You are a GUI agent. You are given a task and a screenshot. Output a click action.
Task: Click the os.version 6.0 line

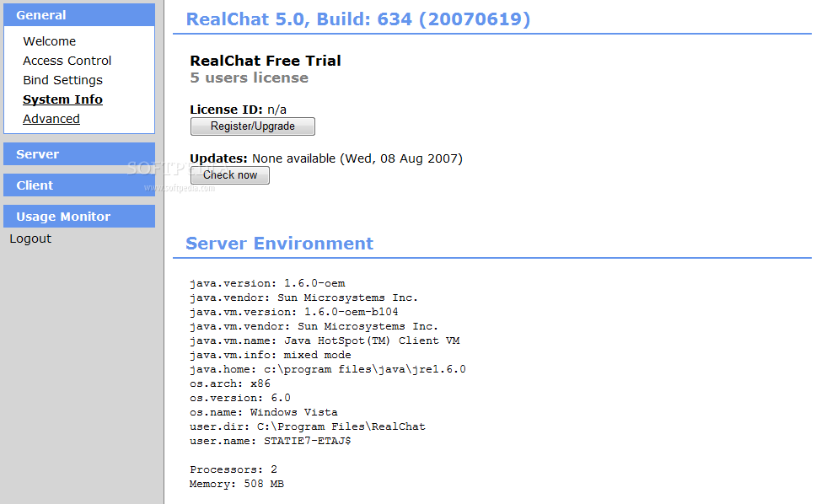tap(240, 398)
